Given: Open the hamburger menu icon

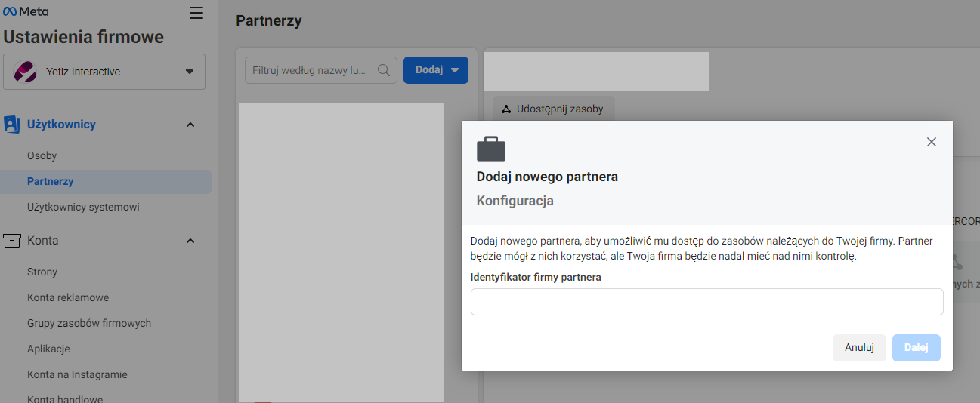Looking at the screenshot, I should (196, 13).
